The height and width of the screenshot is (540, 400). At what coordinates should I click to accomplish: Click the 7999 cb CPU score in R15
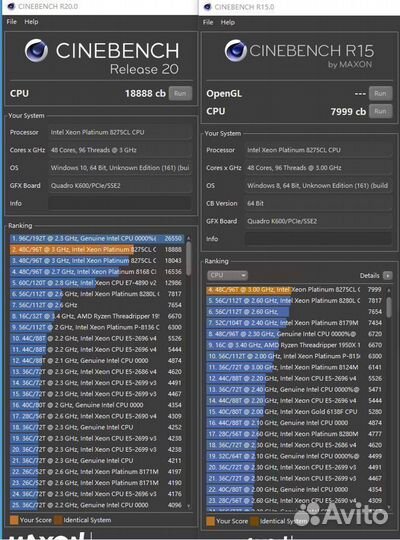(x=348, y=112)
